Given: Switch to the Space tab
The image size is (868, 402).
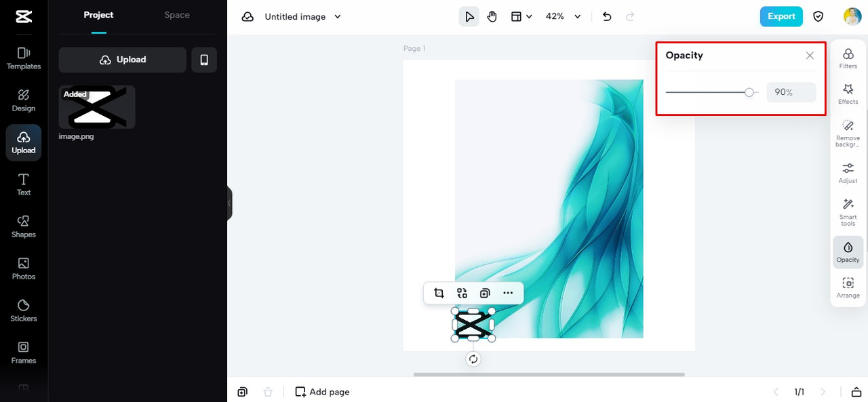Looking at the screenshot, I should 177,15.
